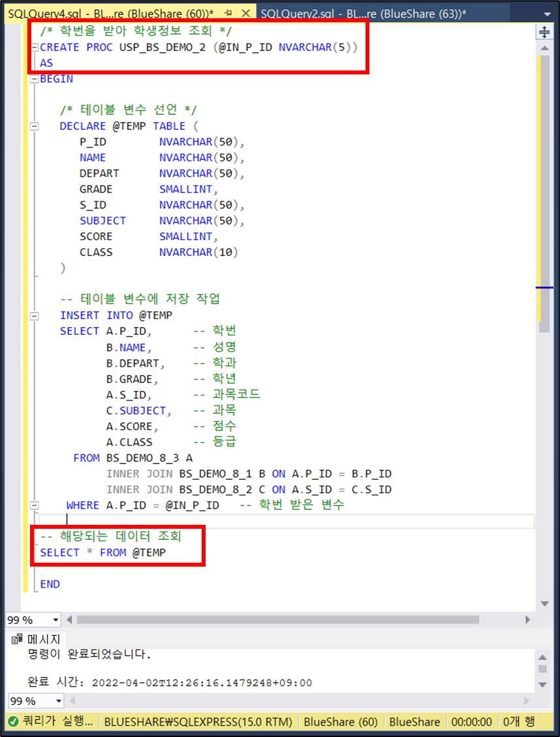Click the CLASS NVARCHAR(10) column definition
Image resolution: width=560 pixels, height=737 pixels.
point(159,253)
